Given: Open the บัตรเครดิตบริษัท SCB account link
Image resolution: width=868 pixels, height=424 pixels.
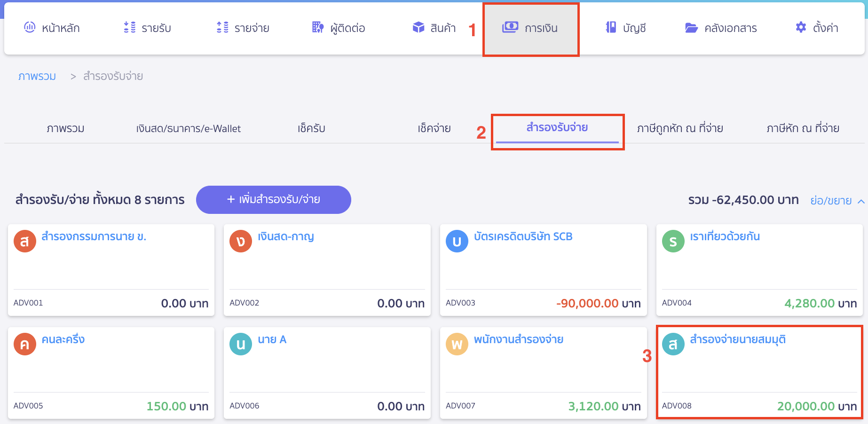Looking at the screenshot, I should click(x=523, y=236).
